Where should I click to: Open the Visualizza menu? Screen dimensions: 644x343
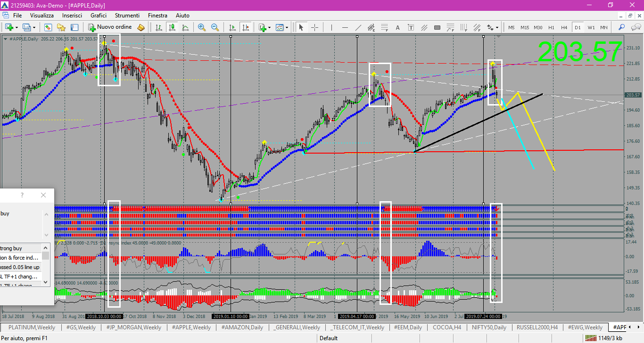(x=42, y=16)
